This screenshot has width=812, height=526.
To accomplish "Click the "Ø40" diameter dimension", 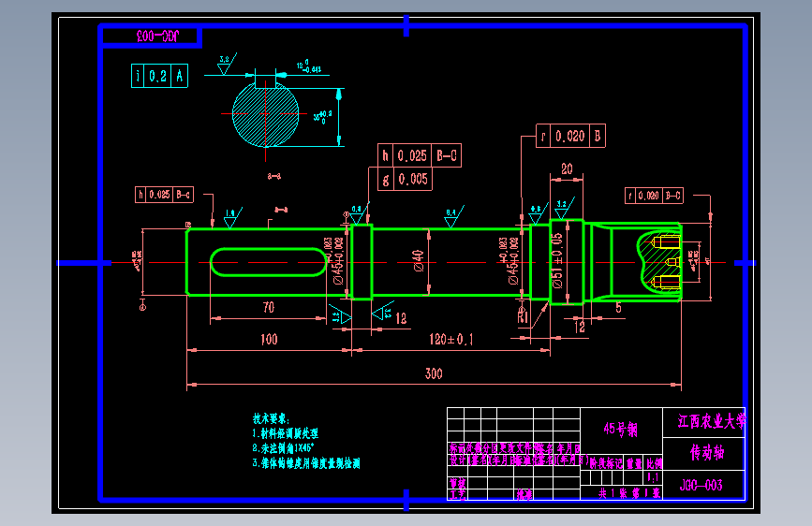I will pos(419,261).
